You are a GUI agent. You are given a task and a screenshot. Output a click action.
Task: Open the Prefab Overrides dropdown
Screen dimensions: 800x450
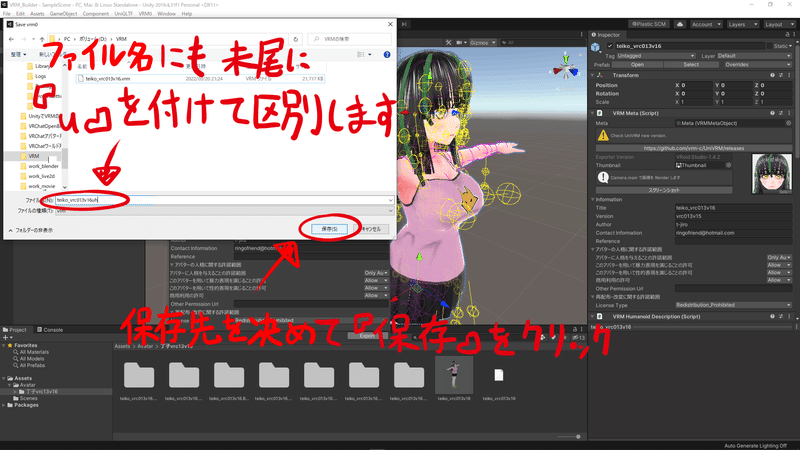point(756,65)
